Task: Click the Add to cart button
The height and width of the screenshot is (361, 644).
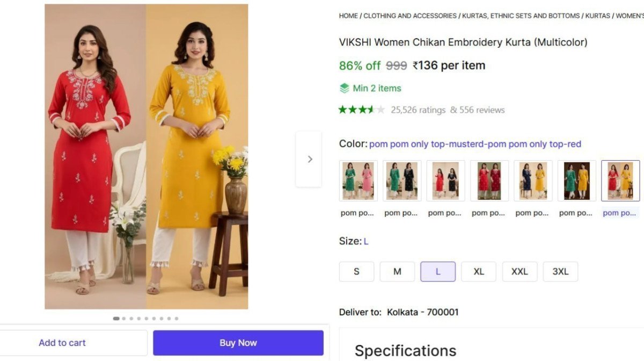Action: (x=62, y=342)
